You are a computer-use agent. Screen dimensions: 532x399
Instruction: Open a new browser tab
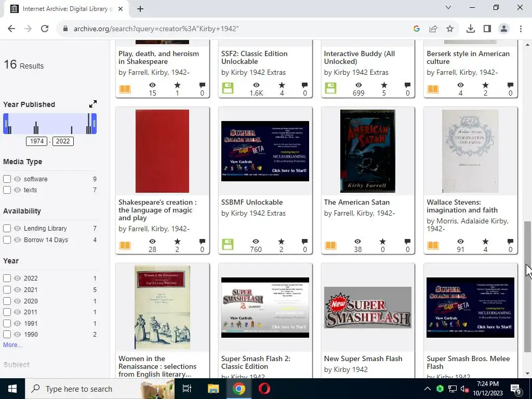click(140, 9)
